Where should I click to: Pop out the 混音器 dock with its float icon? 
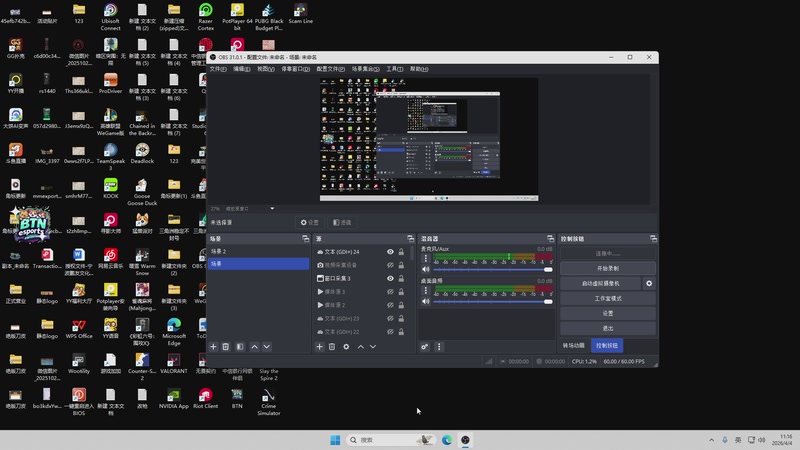550,238
